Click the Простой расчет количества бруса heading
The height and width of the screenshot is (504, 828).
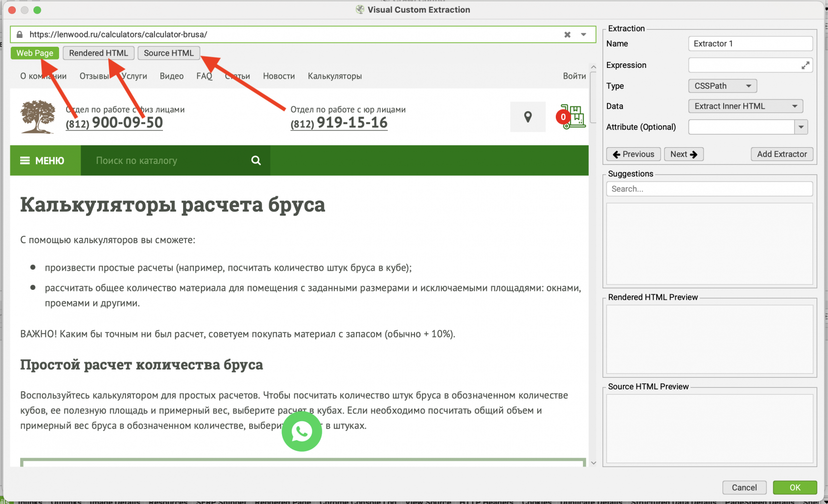pyautogui.click(x=141, y=365)
